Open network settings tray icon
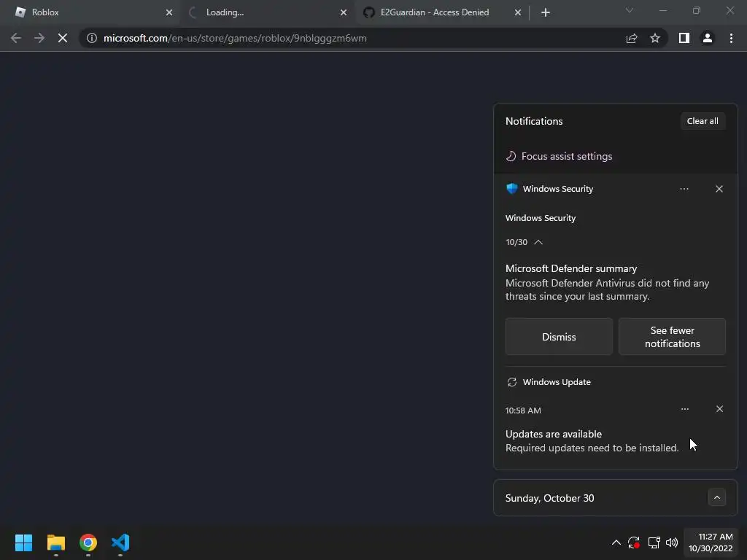The width and height of the screenshot is (747, 560). (x=654, y=542)
